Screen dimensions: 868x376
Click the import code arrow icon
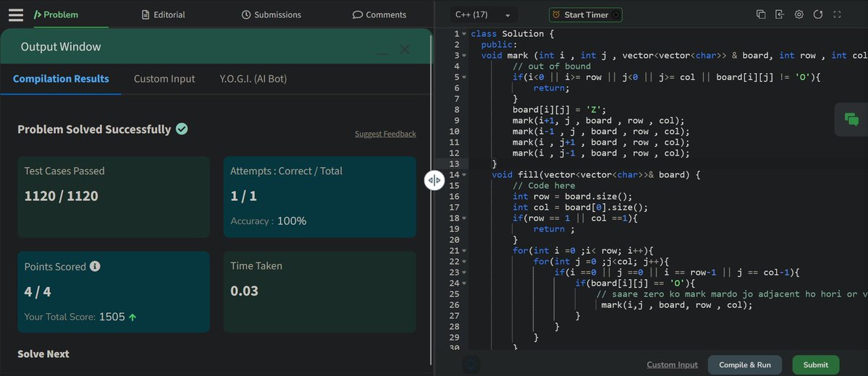(x=780, y=15)
